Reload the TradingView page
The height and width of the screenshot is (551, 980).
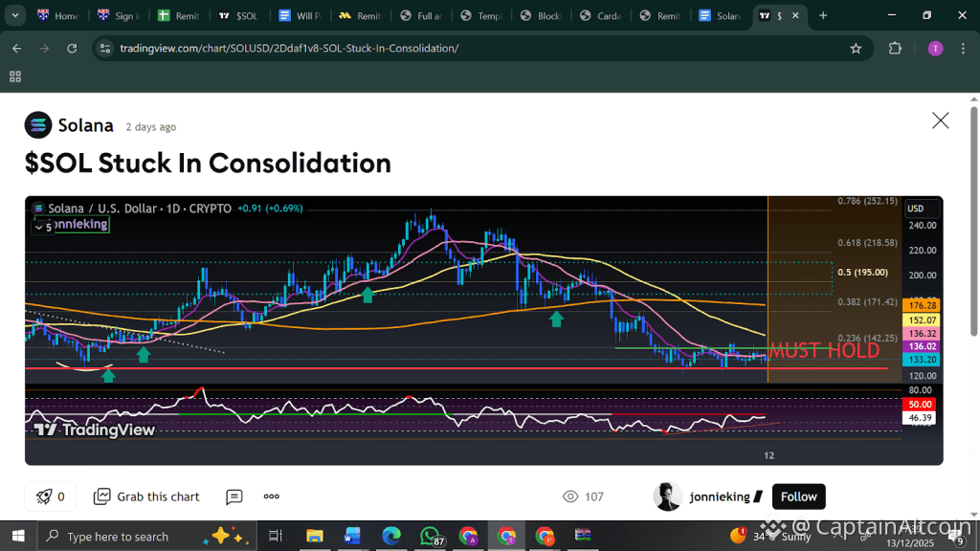click(72, 48)
